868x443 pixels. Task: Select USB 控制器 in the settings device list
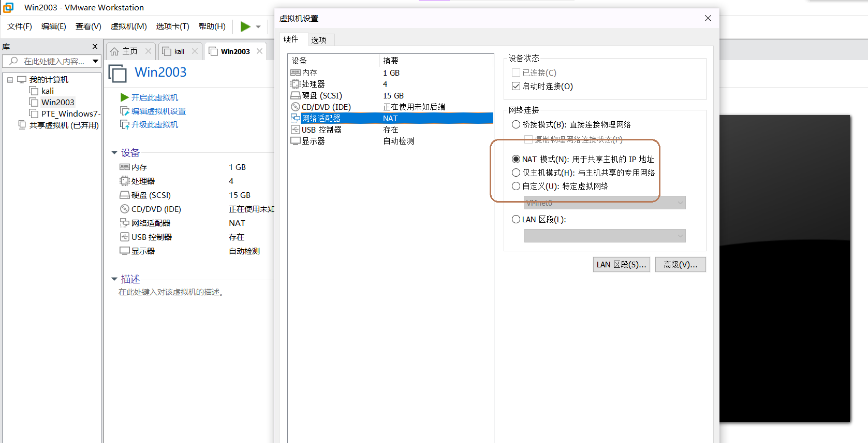tap(391, 130)
